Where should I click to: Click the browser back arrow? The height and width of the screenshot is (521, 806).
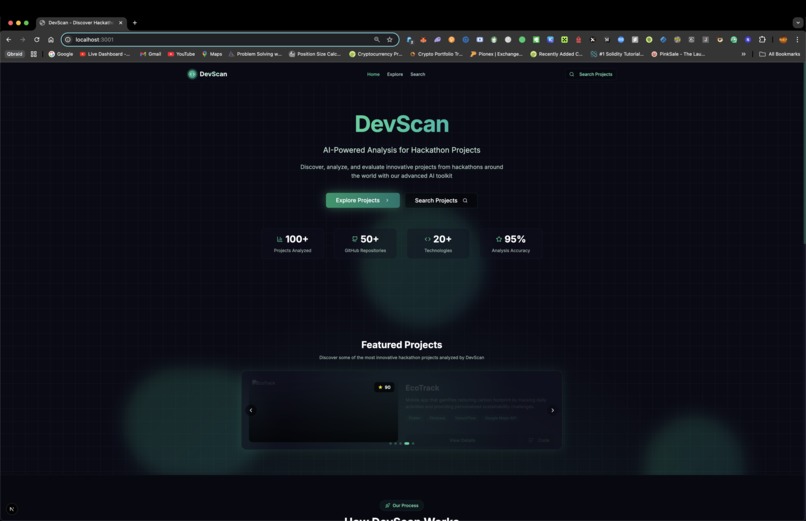point(9,40)
